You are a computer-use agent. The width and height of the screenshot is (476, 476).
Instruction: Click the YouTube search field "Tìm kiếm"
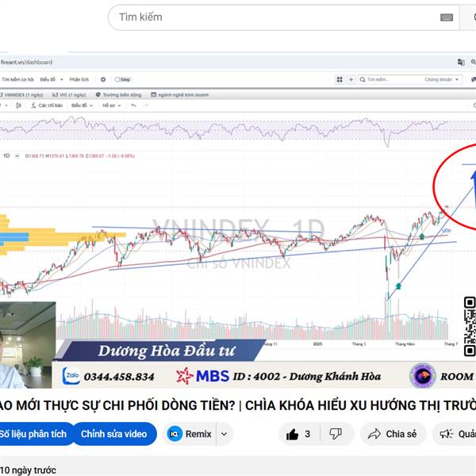click(283, 17)
